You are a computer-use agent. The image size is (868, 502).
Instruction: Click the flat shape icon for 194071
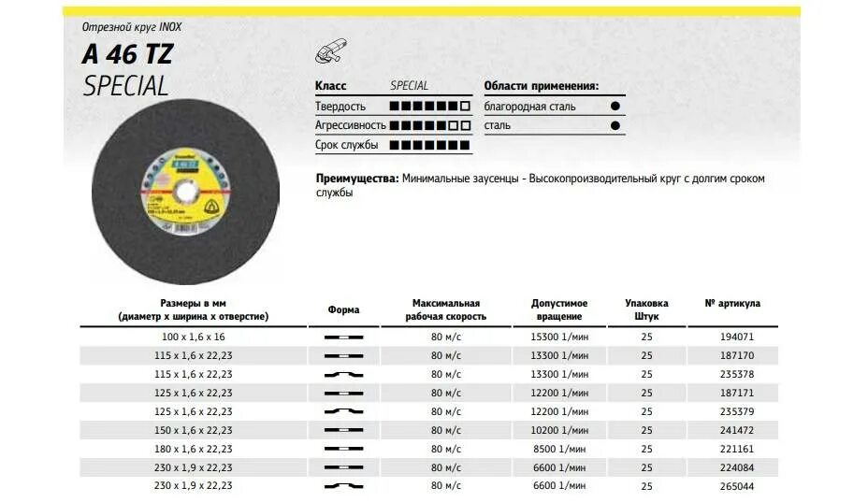343,337
